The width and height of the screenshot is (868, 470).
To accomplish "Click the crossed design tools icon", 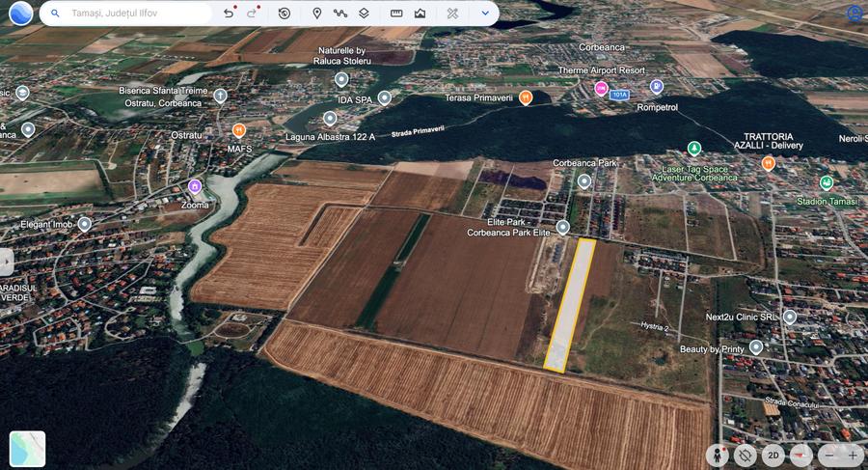I will click(x=452, y=14).
